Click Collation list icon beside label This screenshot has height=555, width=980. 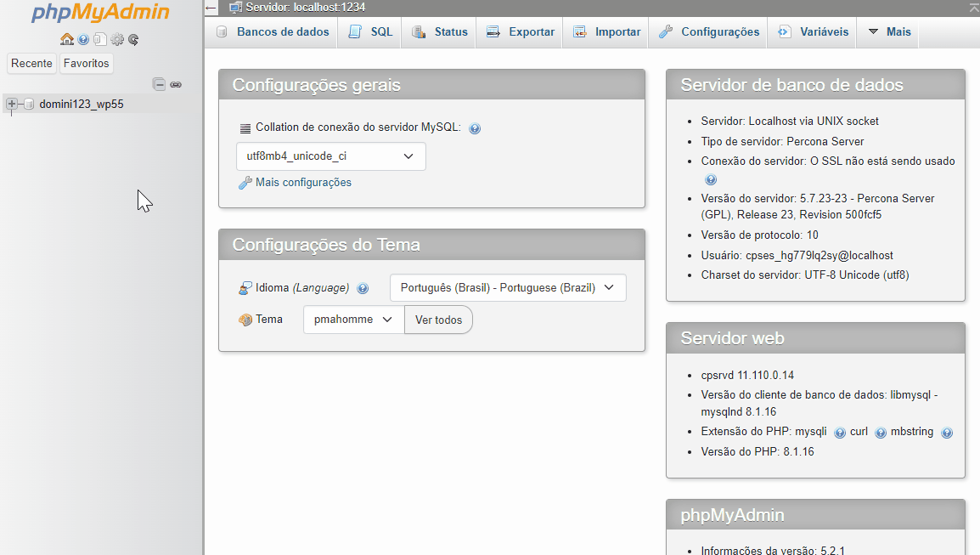click(245, 128)
